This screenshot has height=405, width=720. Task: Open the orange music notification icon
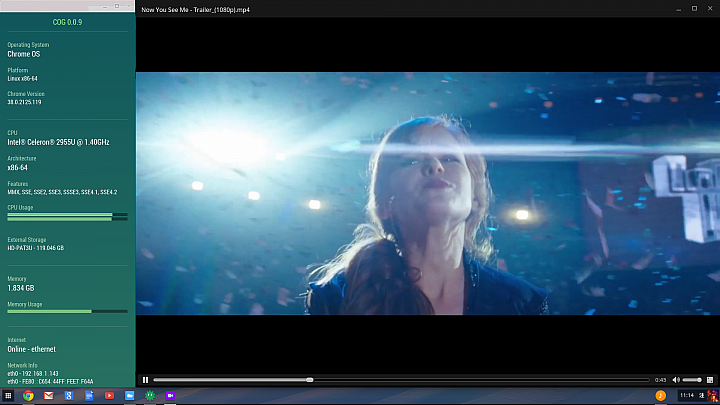coord(660,395)
